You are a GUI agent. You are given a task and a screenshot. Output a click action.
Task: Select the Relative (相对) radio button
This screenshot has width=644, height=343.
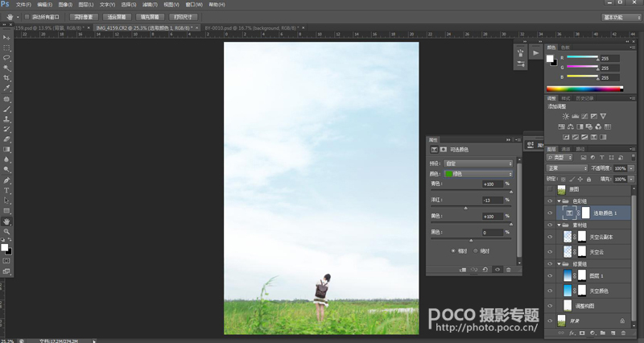point(453,251)
